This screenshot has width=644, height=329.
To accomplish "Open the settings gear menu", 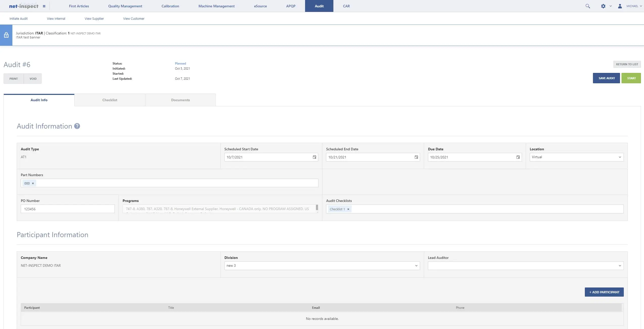I will click(x=603, y=6).
